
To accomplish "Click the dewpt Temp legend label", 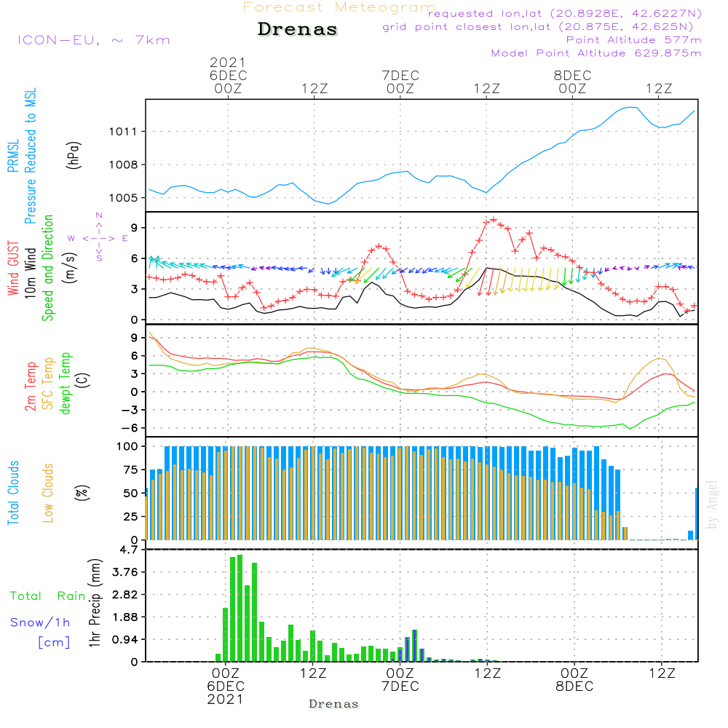I will coord(66,382).
